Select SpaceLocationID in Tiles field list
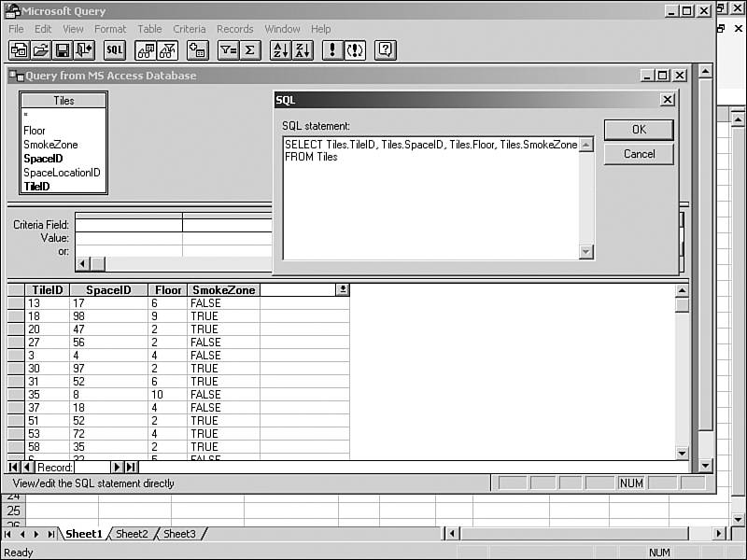Screen dimensions: 747x560 62,173
